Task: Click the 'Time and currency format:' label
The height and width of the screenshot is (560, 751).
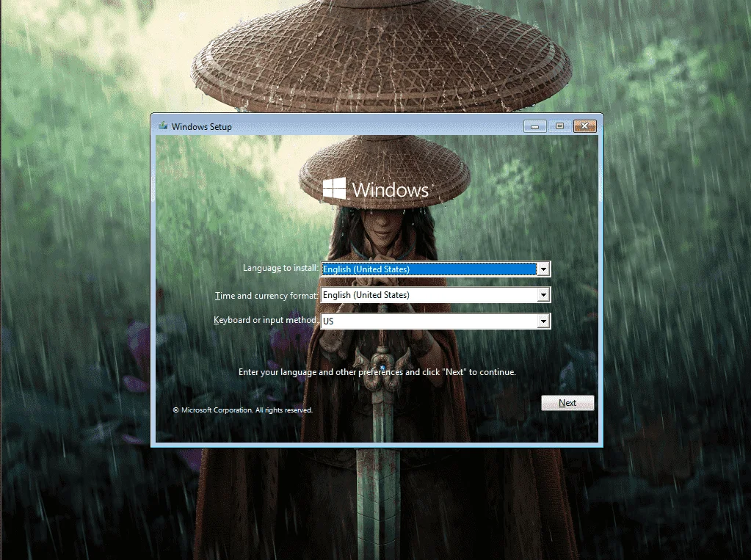Action: point(266,296)
